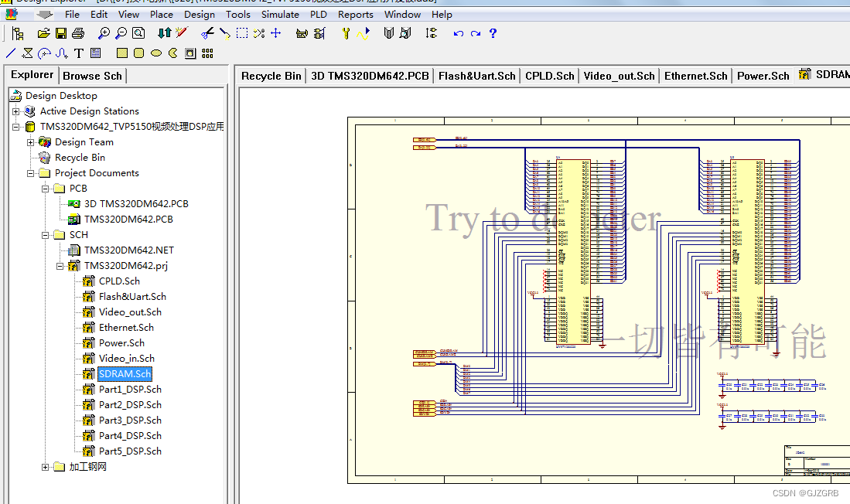Select Power.Sch in the project tree

point(121,343)
